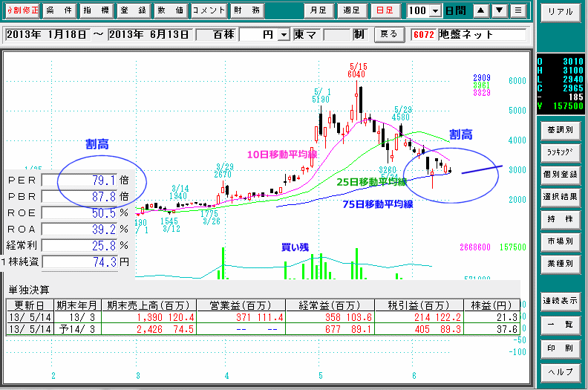Open the コメント comment button
Viewport: 588px width, 390px height.
[x=209, y=10]
